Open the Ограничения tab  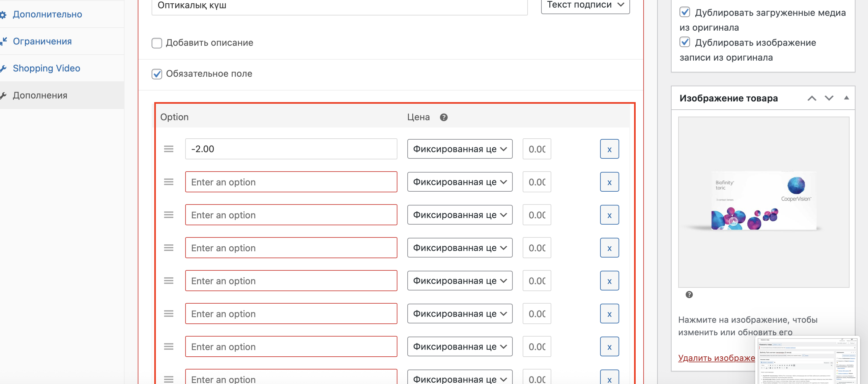click(x=42, y=41)
